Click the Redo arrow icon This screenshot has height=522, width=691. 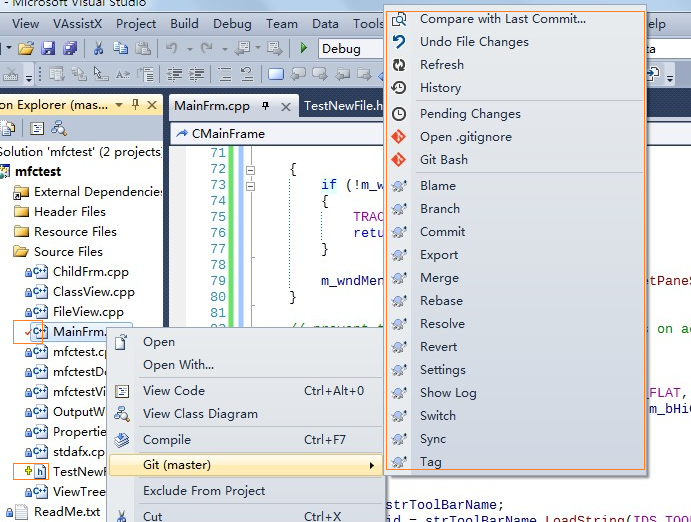(x=207, y=48)
